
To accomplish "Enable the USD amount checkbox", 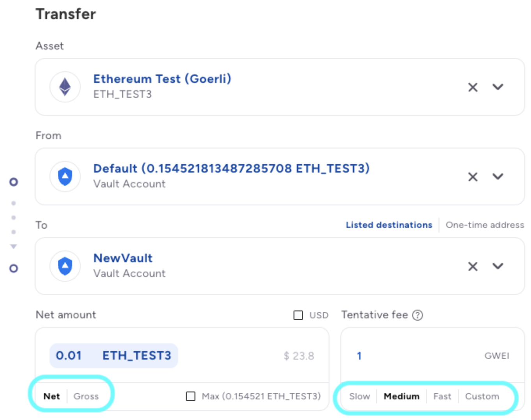I will [298, 315].
